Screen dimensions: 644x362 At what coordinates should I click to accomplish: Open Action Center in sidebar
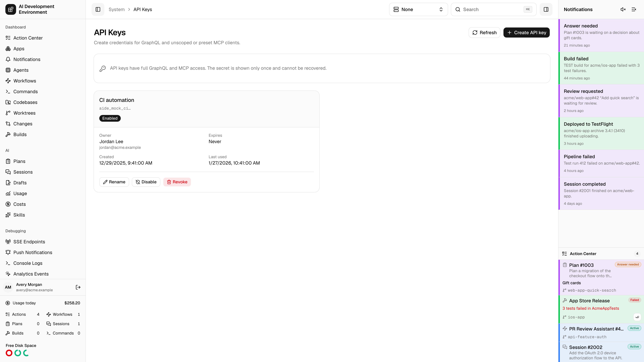click(43, 38)
